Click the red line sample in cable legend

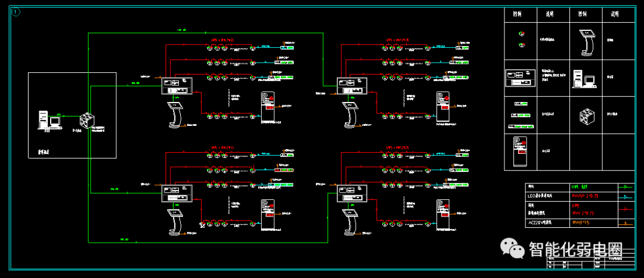pos(627,209)
